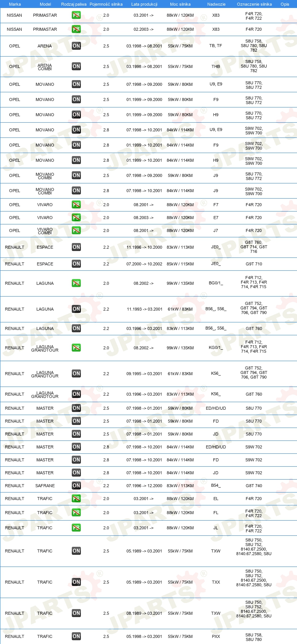The image size is (297, 644).
Task: Select the BG0/1_ body cell
Action: coord(216,283)
